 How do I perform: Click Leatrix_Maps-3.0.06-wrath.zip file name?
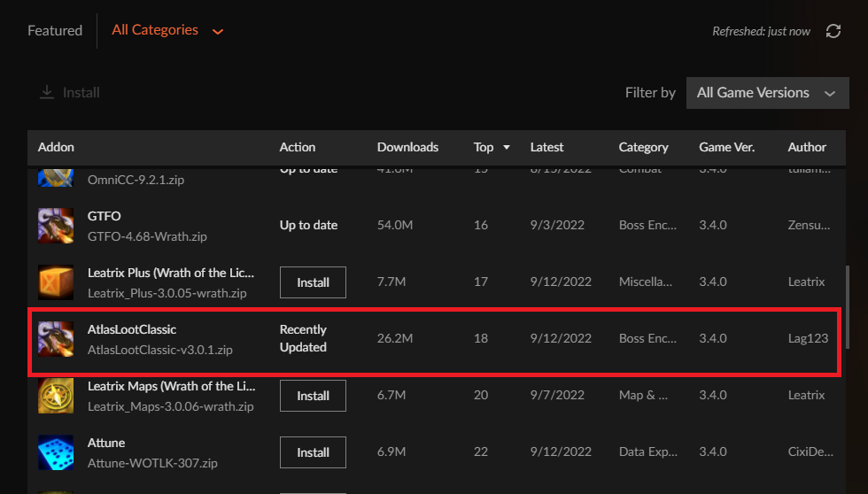tap(170, 406)
